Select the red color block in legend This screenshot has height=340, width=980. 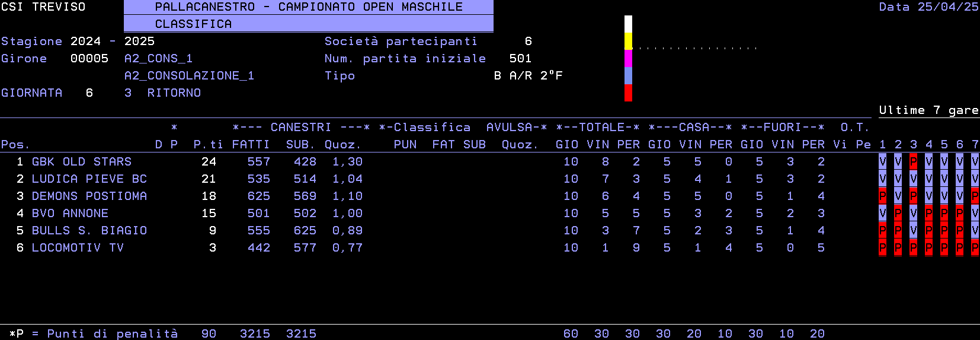[628, 93]
